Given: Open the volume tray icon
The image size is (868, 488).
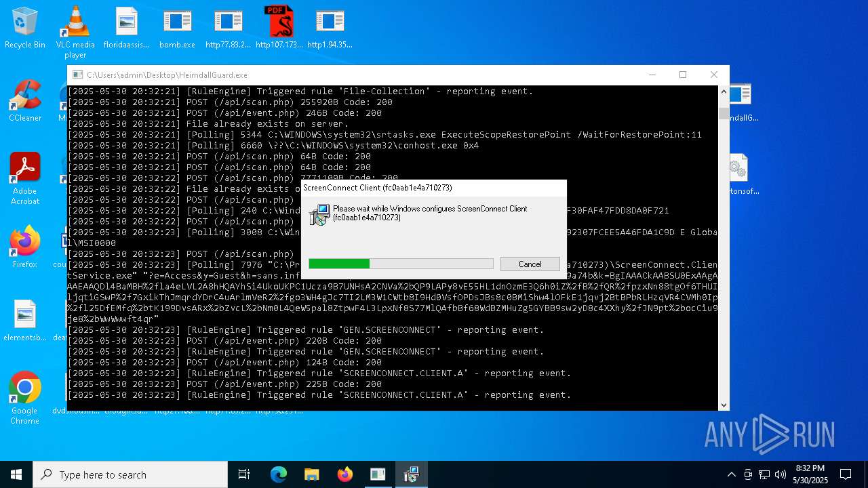Looking at the screenshot, I should (781, 474).
